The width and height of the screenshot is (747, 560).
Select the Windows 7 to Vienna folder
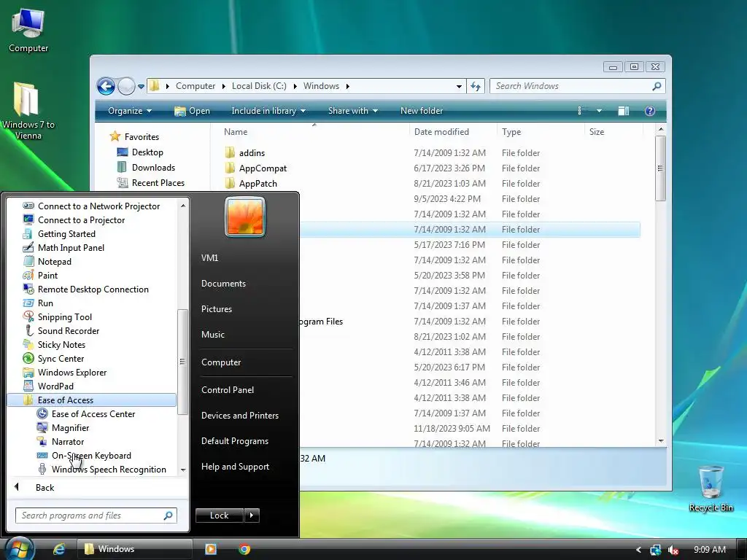[x=28, y=111]
